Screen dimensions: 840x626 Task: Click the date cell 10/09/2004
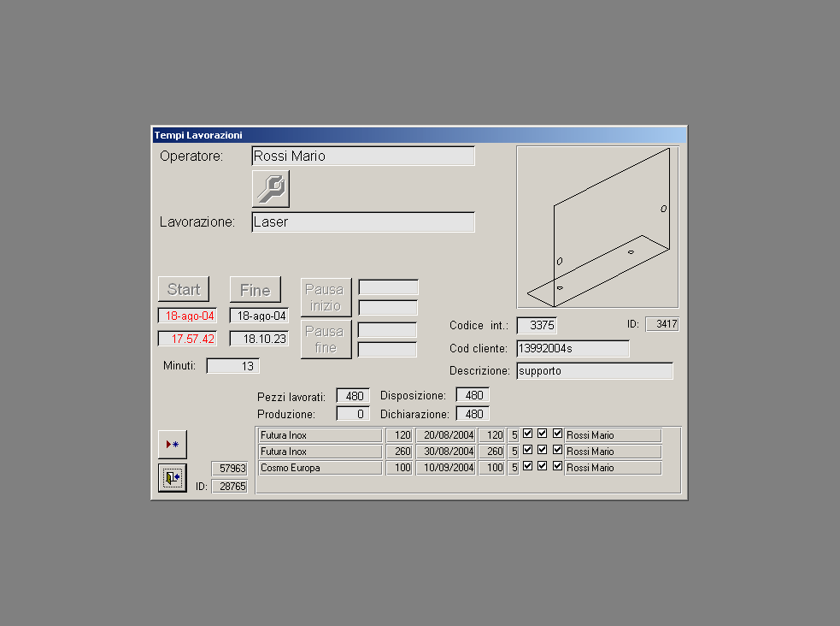(x=446, y=468)
